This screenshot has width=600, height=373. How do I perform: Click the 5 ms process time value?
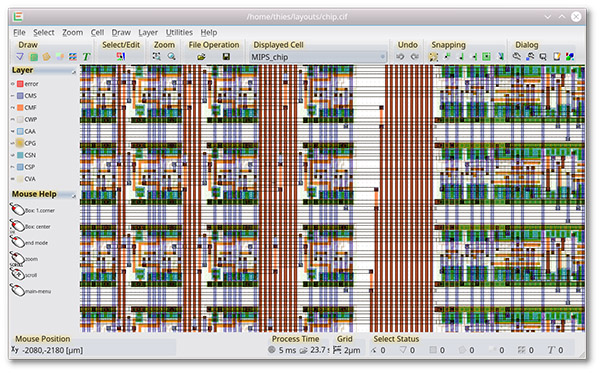pyautogui.click(x=287, y=350)
